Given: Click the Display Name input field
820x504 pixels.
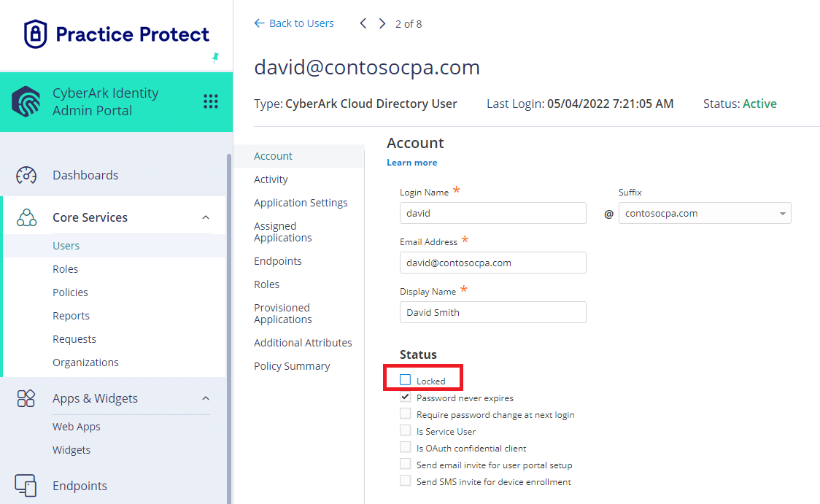Looking at the screenshot, I should [492, 312].
